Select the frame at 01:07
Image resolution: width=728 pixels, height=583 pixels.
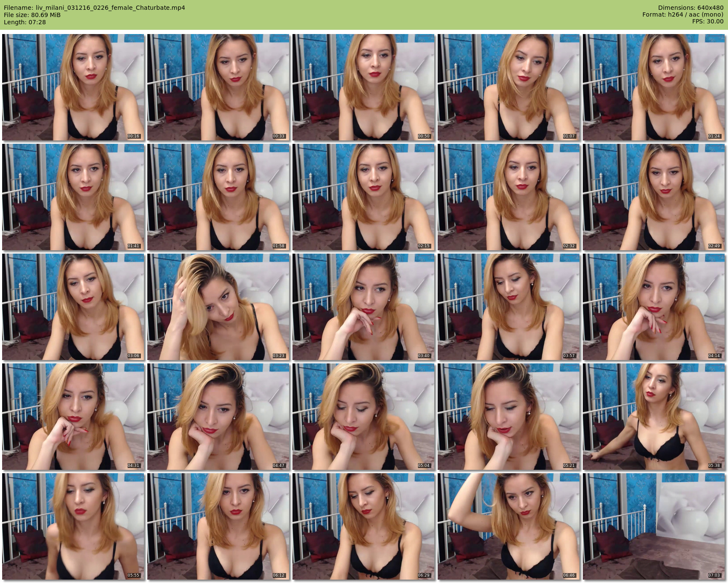(509, 87)
